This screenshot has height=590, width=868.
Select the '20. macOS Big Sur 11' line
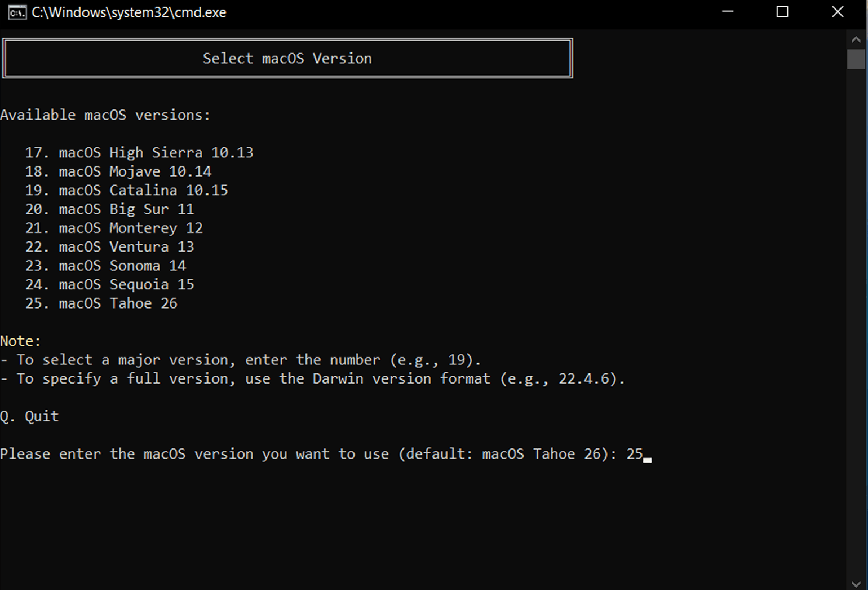pos(110,209)
